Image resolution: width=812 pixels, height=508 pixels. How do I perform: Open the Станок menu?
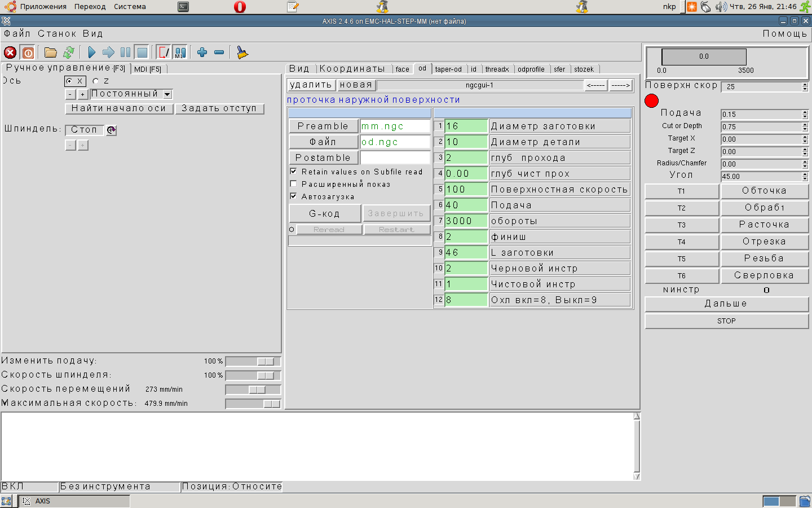pyautogui.click(x=57, y=34)
